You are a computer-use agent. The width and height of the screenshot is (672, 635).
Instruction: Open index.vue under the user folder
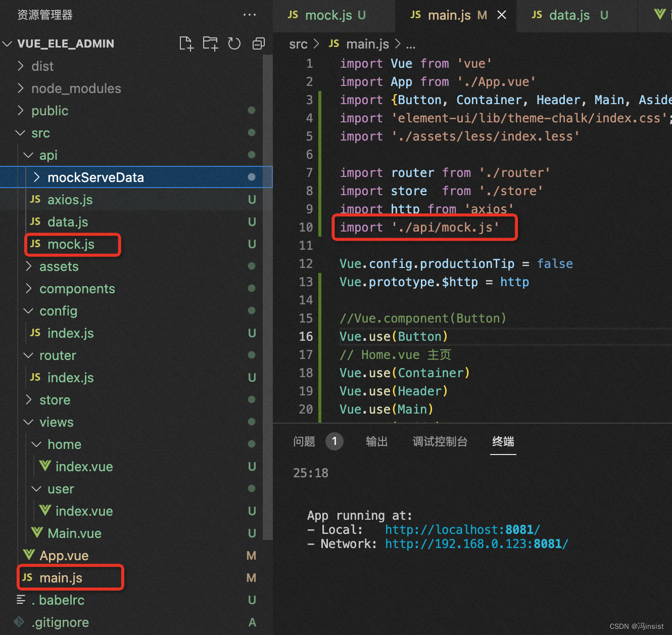point(136,511)
